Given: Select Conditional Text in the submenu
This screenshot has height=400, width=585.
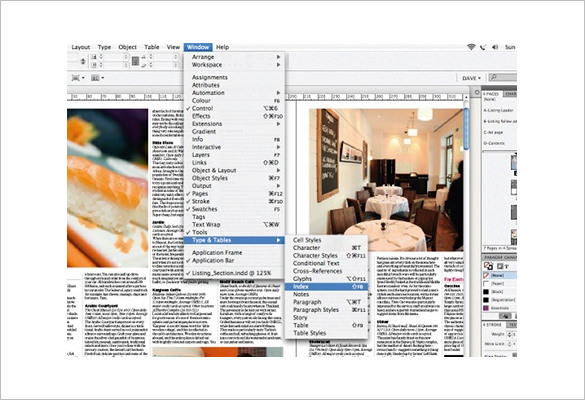Looking at the screenshot, I should point(326,263).
